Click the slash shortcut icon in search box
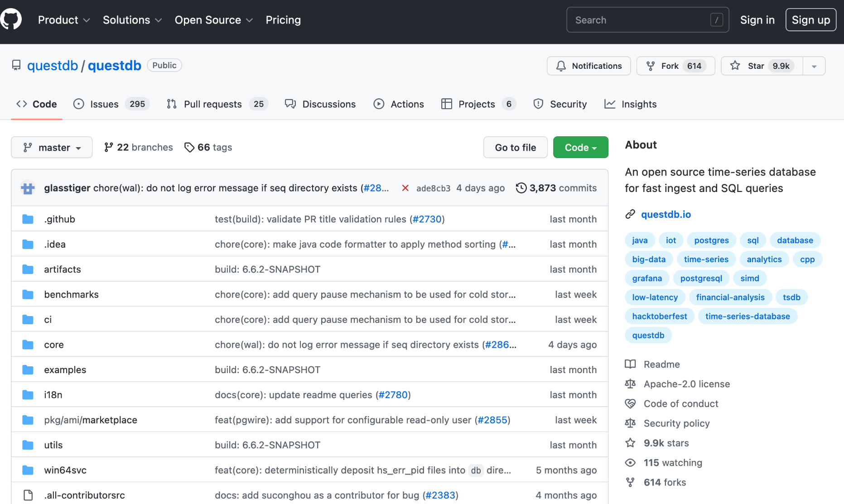844x504 pixels. click(717, 20)
